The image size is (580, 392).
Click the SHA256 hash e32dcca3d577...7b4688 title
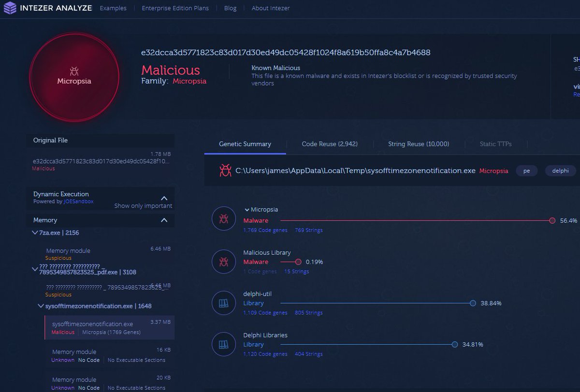[286, 52]
